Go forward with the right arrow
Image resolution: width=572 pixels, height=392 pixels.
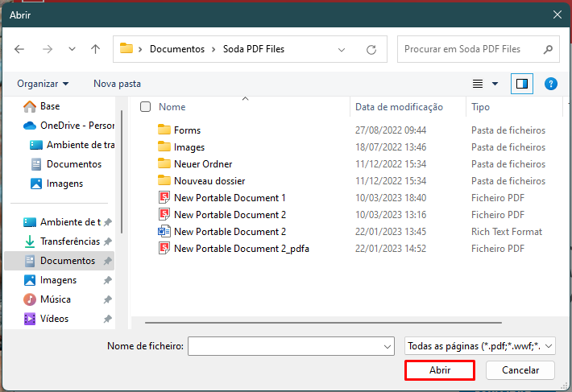(48, 49)
